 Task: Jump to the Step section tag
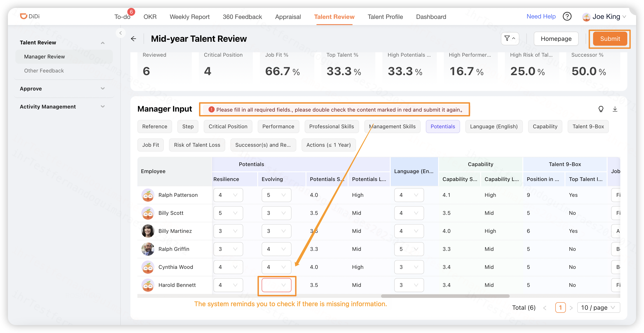click(188, 127)
